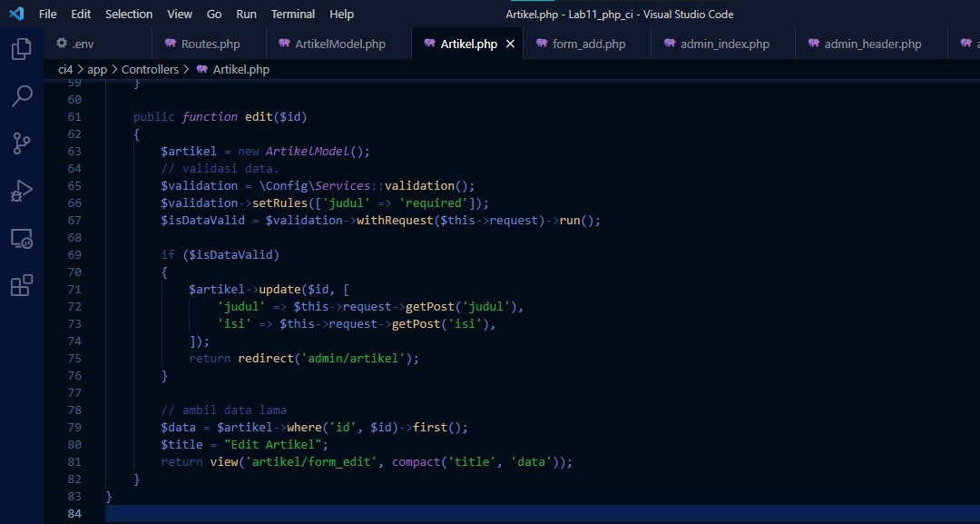Expand the Controllers breadcrumb dropdown
This screenshot has height=524, width=980.
150,69
